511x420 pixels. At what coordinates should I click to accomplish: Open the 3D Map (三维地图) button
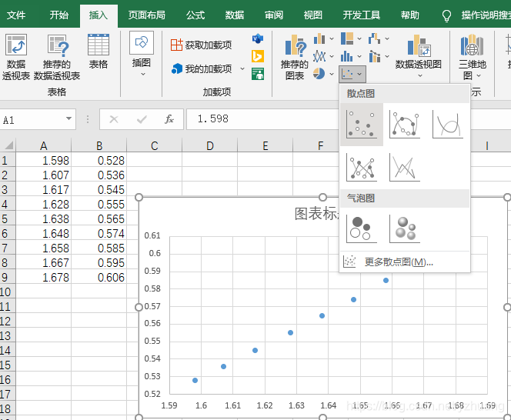pos(472,57)
